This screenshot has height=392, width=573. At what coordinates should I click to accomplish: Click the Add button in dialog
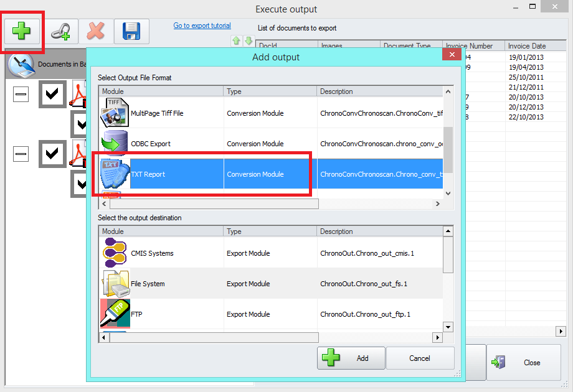point(351,358)
